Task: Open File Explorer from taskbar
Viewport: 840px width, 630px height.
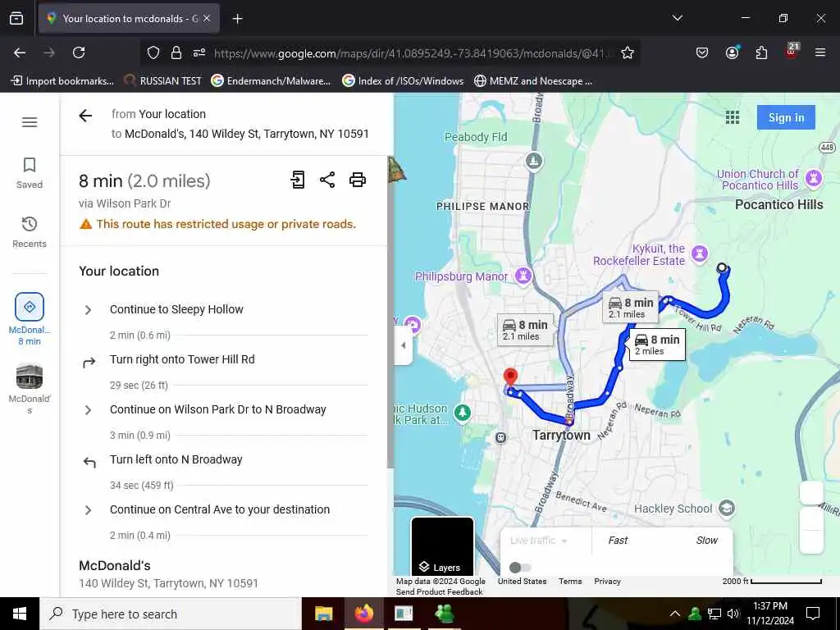Action: tap(323, 614)
